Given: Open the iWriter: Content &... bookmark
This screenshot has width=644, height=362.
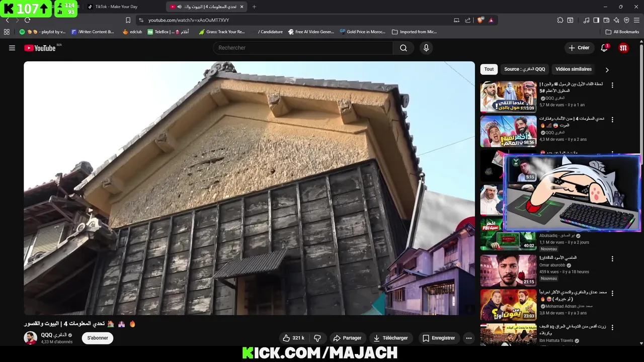Looking at the screenshot, I should point(93,32).
